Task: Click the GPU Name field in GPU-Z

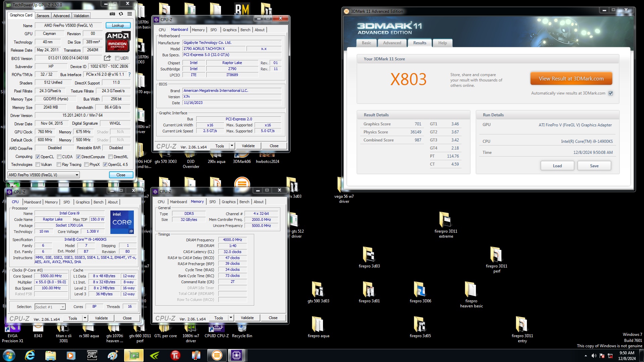Action: point(68,25)
